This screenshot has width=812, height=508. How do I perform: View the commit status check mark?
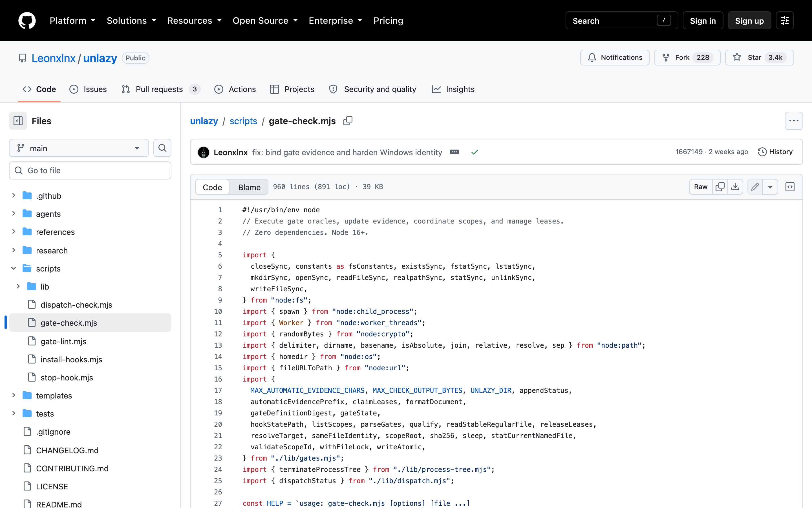(x=475, y=152)
